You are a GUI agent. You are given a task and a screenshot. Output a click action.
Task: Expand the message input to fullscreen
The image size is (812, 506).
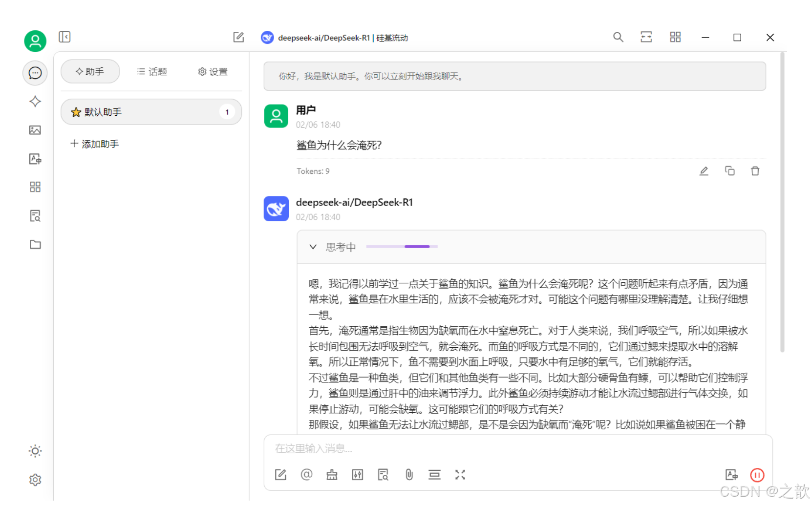[460, 474]
